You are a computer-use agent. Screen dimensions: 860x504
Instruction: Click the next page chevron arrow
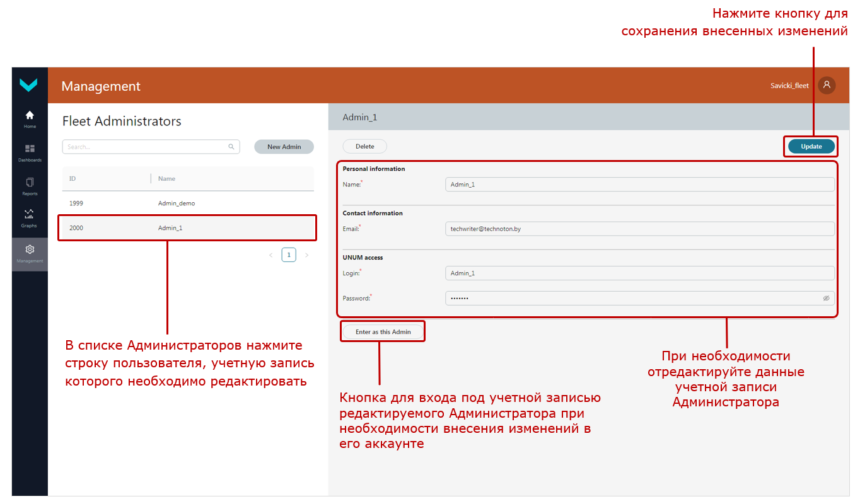pos(306,255)
